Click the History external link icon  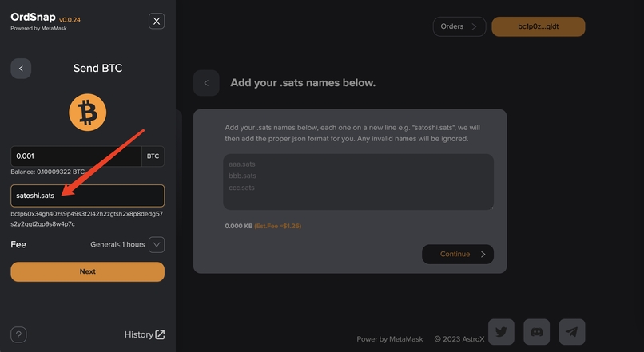click(x=160, y=334)
